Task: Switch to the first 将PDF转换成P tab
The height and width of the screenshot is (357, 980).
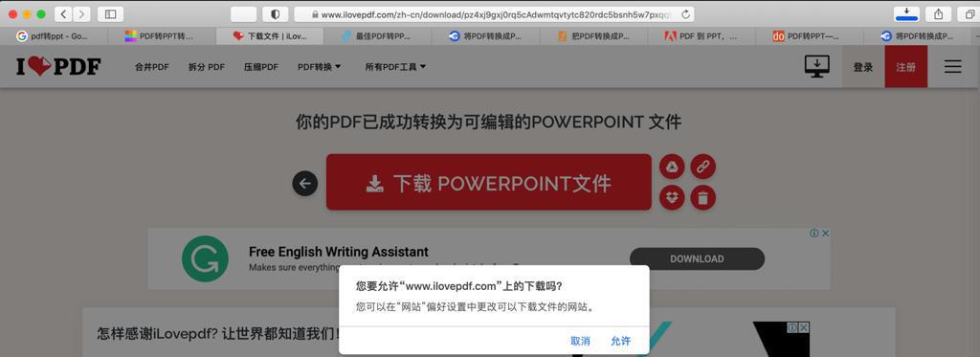Action: (485, 36)
